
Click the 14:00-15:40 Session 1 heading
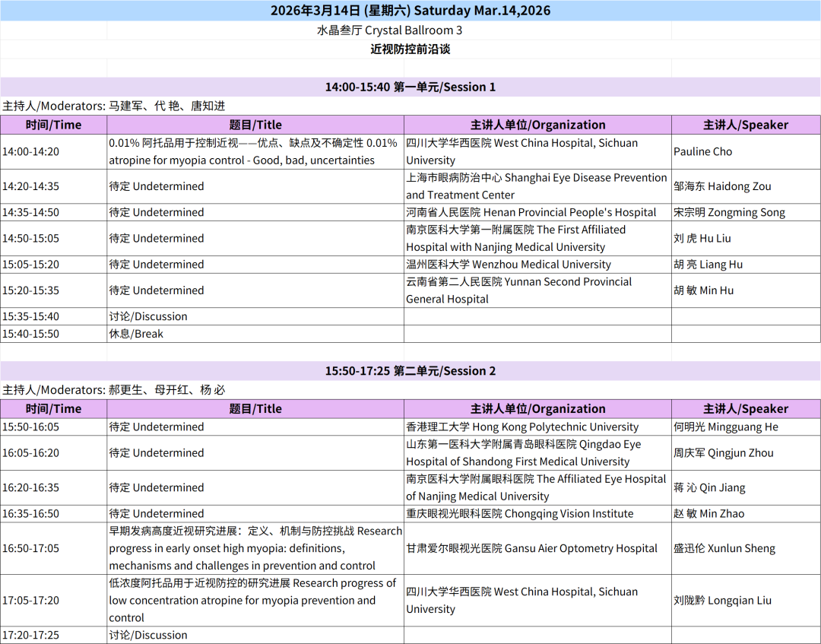410,87
